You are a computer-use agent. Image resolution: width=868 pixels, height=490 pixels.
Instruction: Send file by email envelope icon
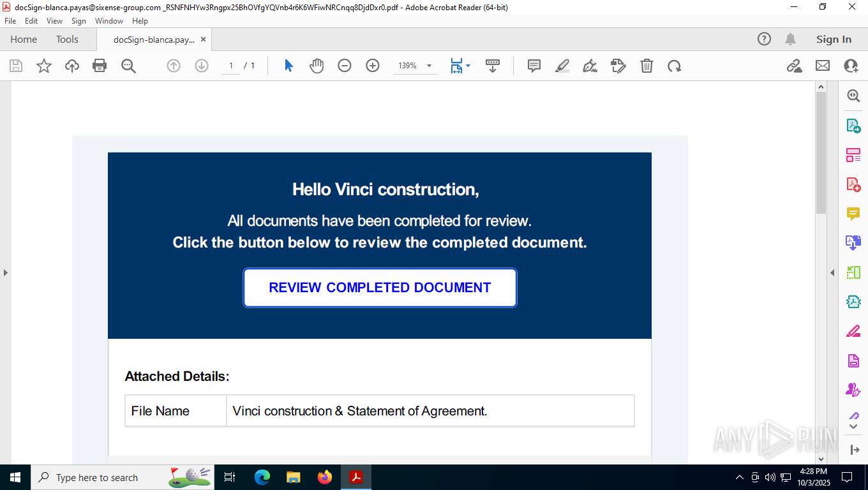(x=823, y=66)
